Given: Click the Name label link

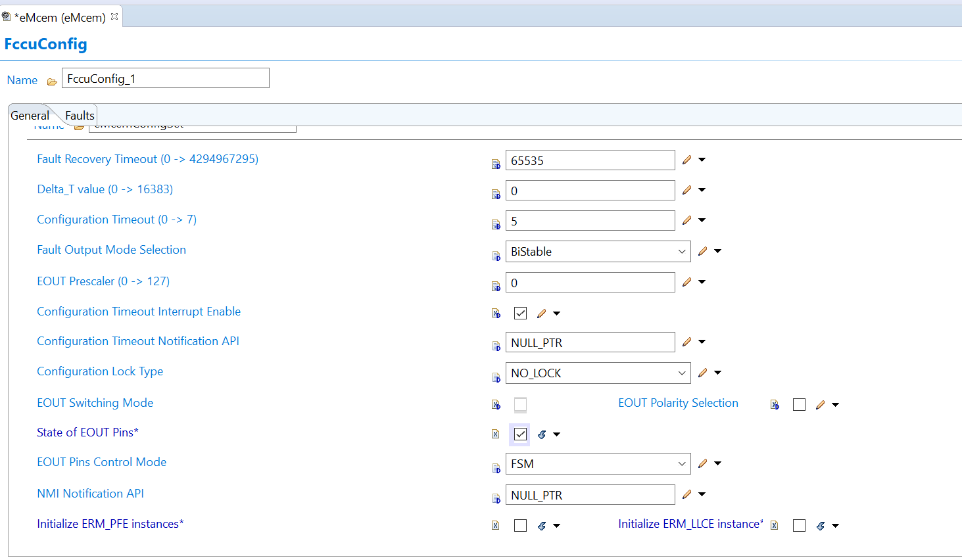Looking at the screenshot, I should tap(22, 80).
